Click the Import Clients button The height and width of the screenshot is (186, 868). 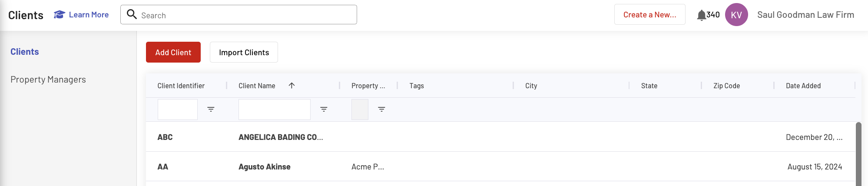244,52
